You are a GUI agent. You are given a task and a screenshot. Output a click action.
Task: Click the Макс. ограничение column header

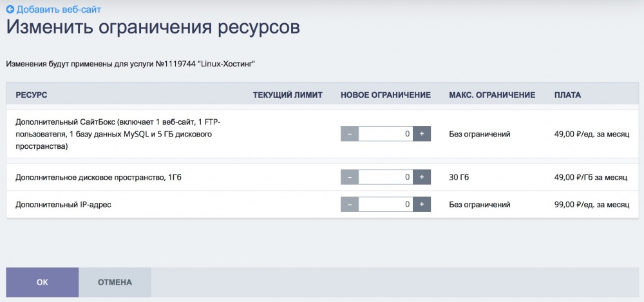point(492,95)
